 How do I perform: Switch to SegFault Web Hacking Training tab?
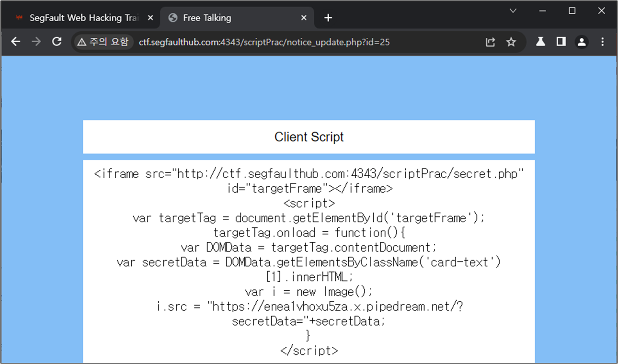pyautogui.click(x=84, y=18)
